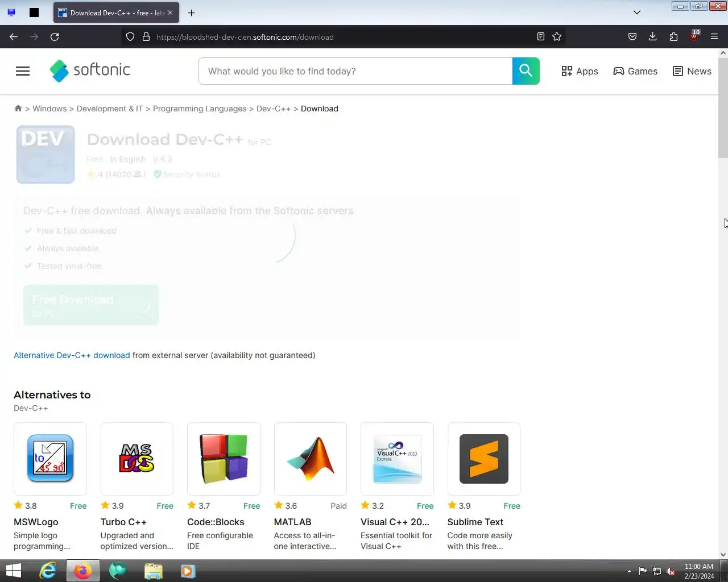This screenshot has height=582, width=728.
Task: Open the Games section
Action: (635, 71)
